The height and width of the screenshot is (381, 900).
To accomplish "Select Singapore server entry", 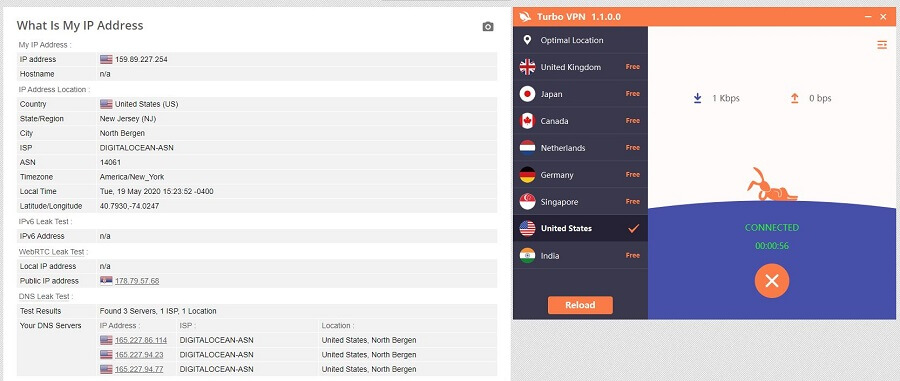I will 580,201.
